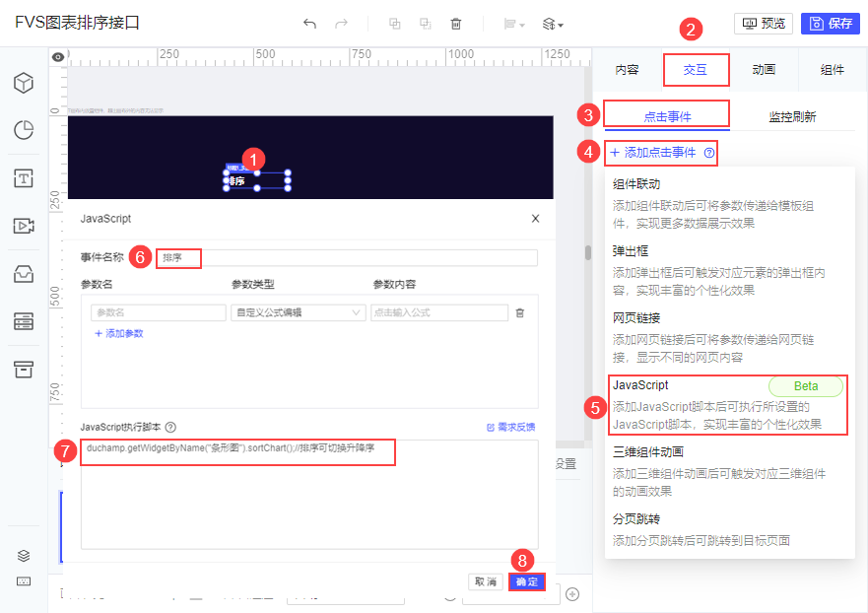The height and width of the screenshot is (613, 868).
Task: Click help icon beside 添加点击事件
Action: coord(709,153)
